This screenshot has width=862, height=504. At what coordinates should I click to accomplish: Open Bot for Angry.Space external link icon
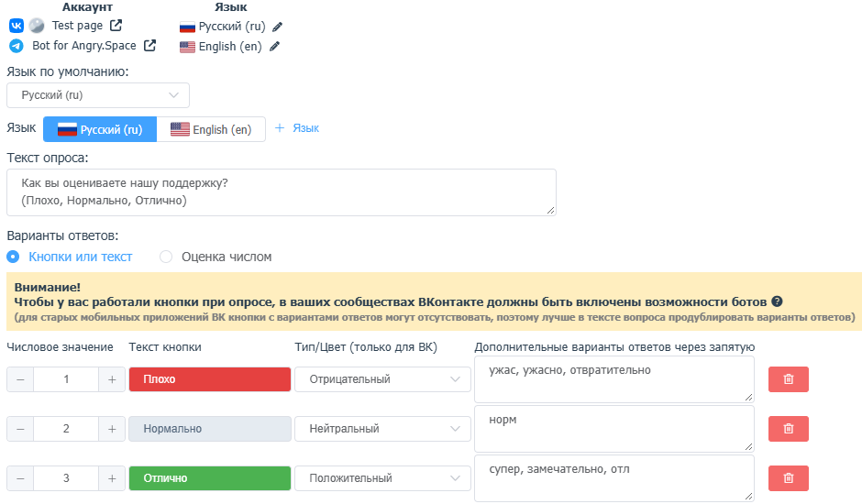(x=149, y=45)
